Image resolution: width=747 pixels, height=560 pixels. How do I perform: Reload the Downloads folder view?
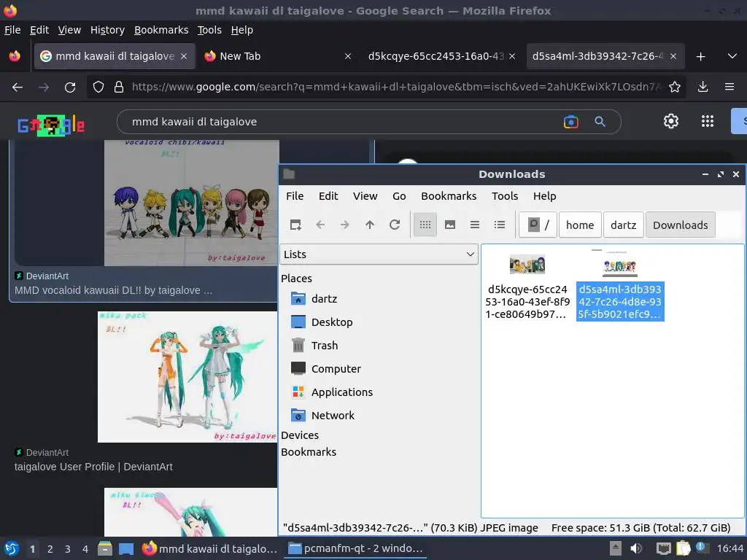[x=395, y=225]
